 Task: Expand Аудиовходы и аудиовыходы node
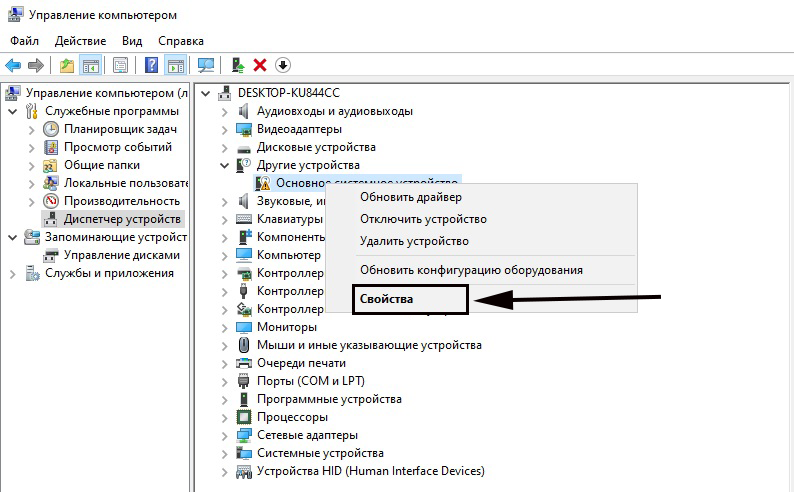pyautogui.click(x=225, y=111)
